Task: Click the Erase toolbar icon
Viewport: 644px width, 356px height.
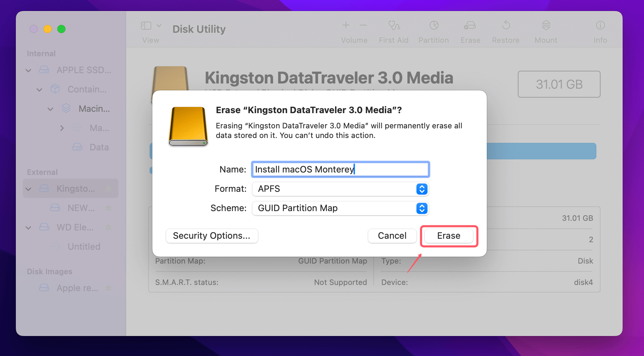Action: click(x=470, y=30)
